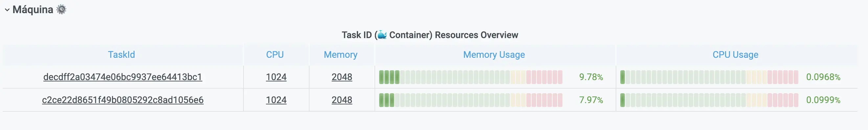Sort by Memory column header
This screenshot has height=130, width=868.
pos(340,54)
